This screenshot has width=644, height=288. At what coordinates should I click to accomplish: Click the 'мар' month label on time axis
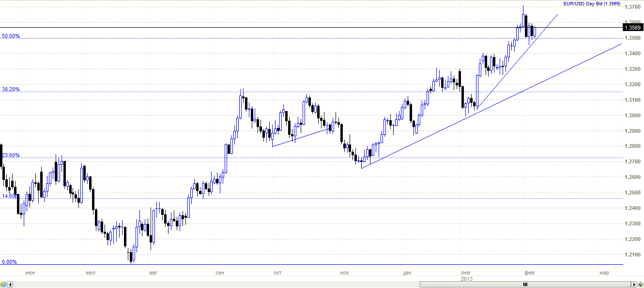(x=604, y=273)
